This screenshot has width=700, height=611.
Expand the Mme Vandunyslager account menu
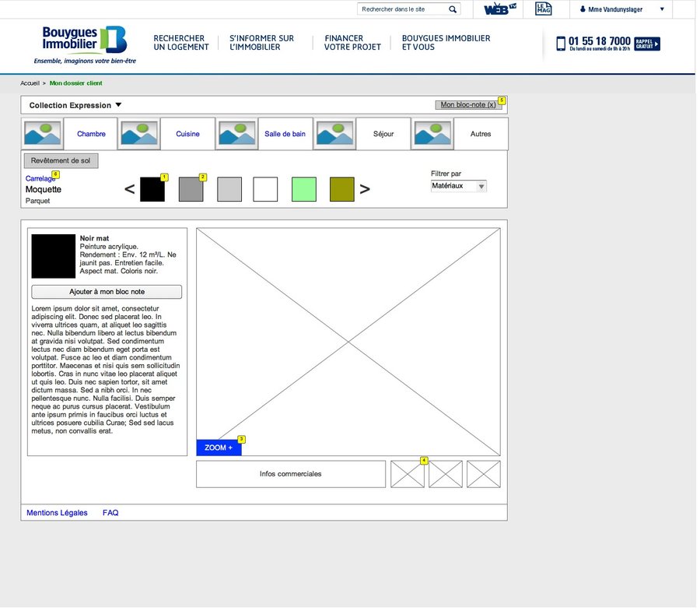[662, 9]
